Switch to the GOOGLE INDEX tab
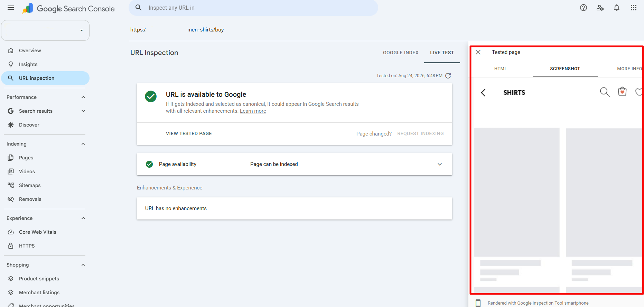This screenshot has width=644, height=307. coord(401,53)
